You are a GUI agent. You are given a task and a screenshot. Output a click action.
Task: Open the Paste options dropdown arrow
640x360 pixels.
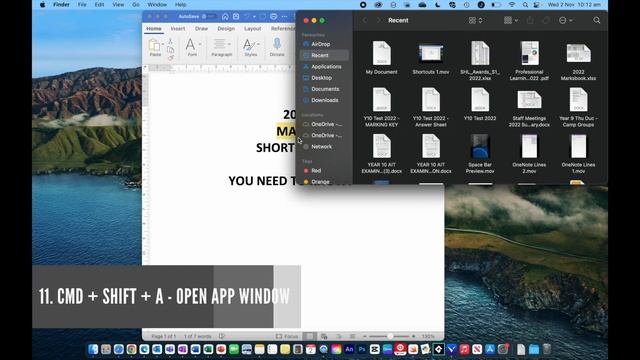pos(163,44)
